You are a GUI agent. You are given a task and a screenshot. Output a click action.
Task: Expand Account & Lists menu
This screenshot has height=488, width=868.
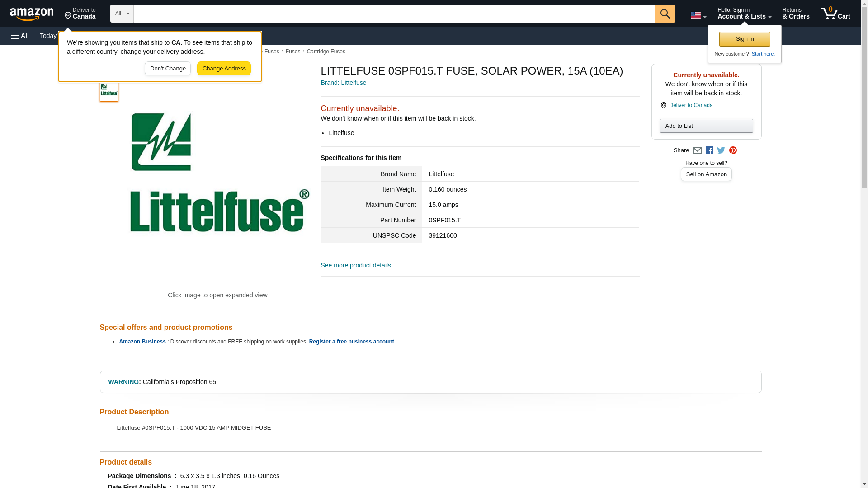744,14
